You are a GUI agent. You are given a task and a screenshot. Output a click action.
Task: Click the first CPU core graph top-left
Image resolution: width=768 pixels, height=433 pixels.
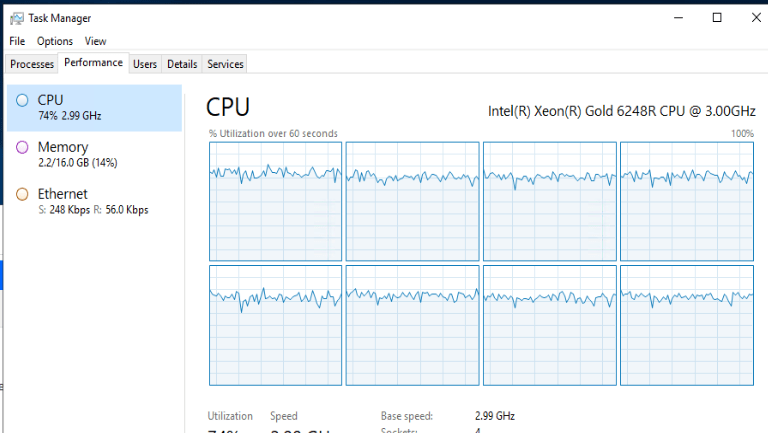[275, 201]
